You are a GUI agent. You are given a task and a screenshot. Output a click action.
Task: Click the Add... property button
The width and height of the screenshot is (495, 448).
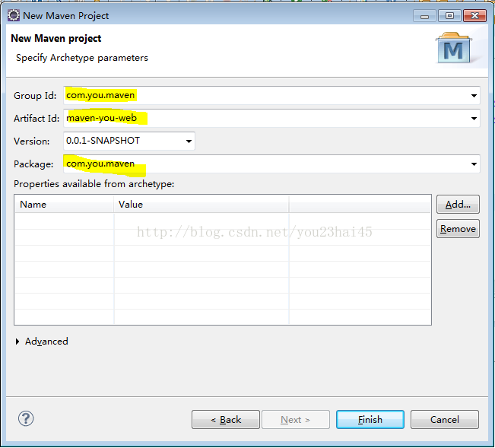(458, 205)
